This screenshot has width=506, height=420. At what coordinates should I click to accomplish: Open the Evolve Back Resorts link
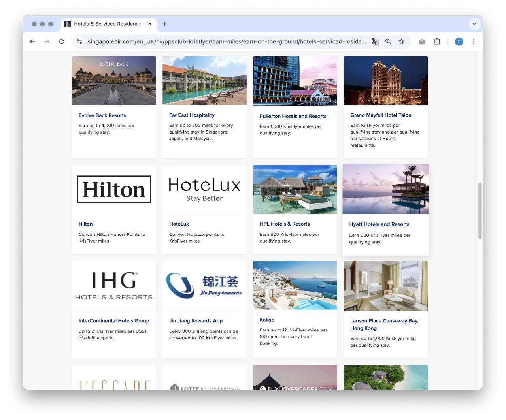pyautogui.click(x=102, y=115)
